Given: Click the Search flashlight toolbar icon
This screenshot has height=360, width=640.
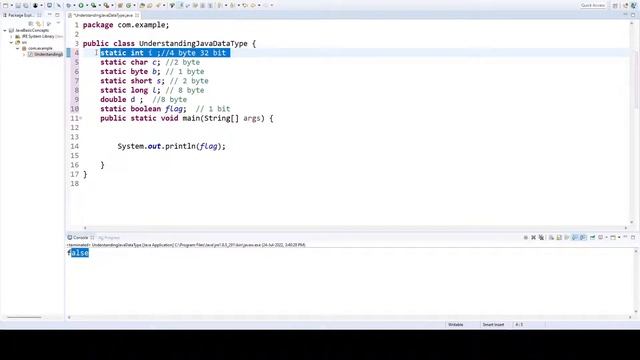Looking at the screenshot, I should coord(158,5).
